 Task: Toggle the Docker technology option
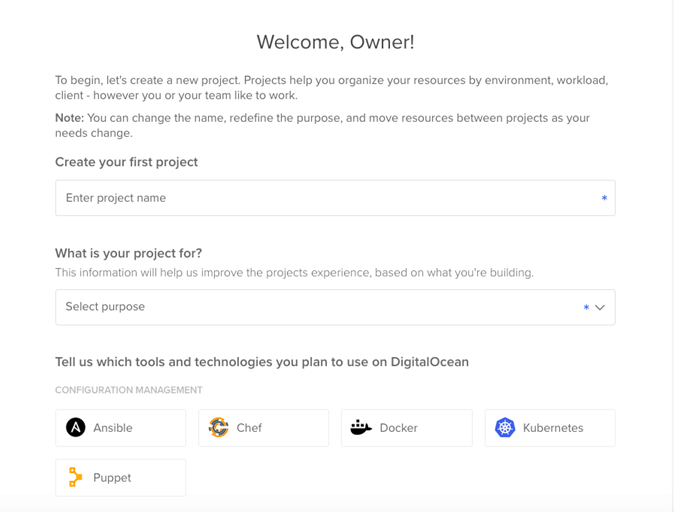coord(407,428)
